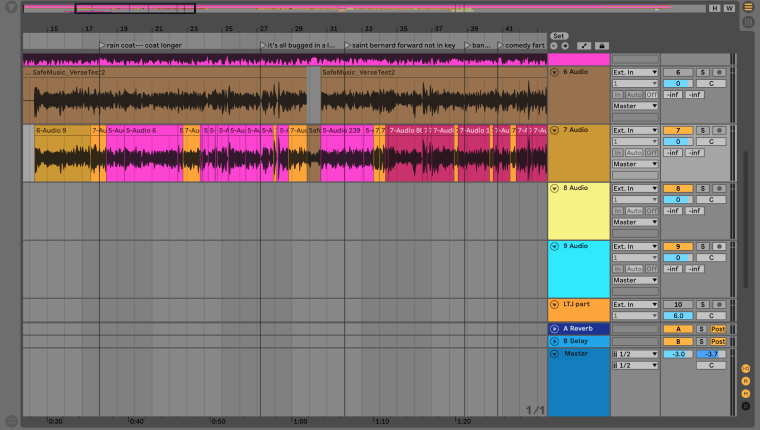The image size is (760, 430).
Task: Select the 'saint bernard forward not in key' locator
Action: (402, 45)
